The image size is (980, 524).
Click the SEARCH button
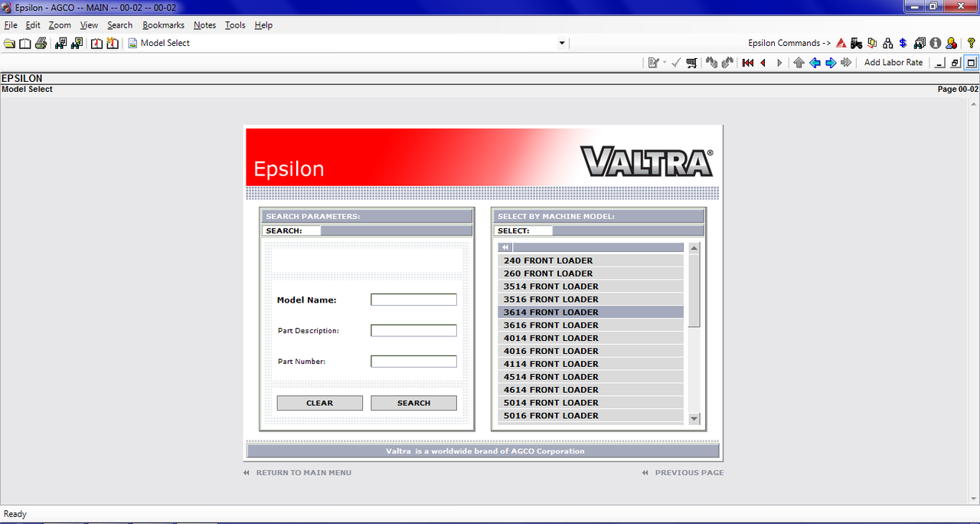pyautogui.click(x=413, y=403)
